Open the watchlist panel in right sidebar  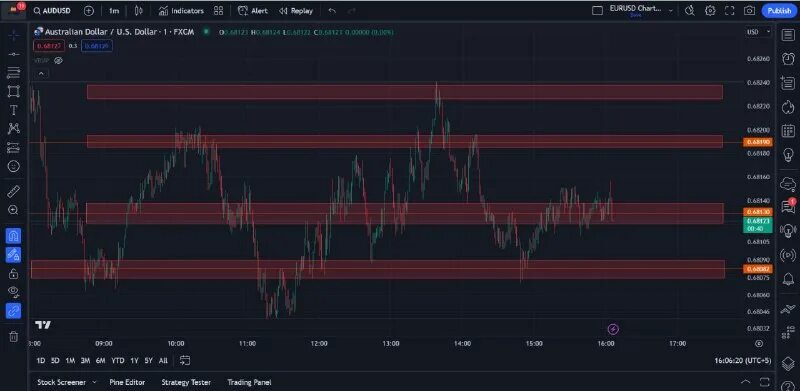[x=788, y=35]
